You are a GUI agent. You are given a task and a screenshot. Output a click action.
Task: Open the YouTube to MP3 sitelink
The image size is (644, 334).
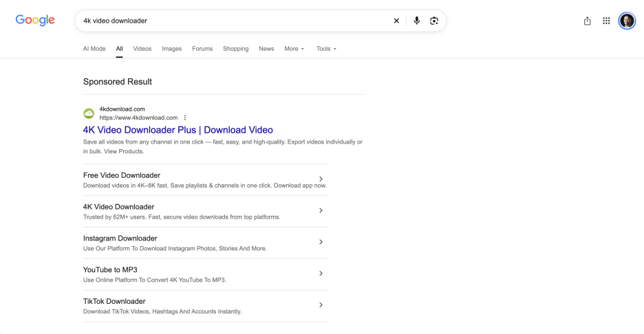[110, 269]
